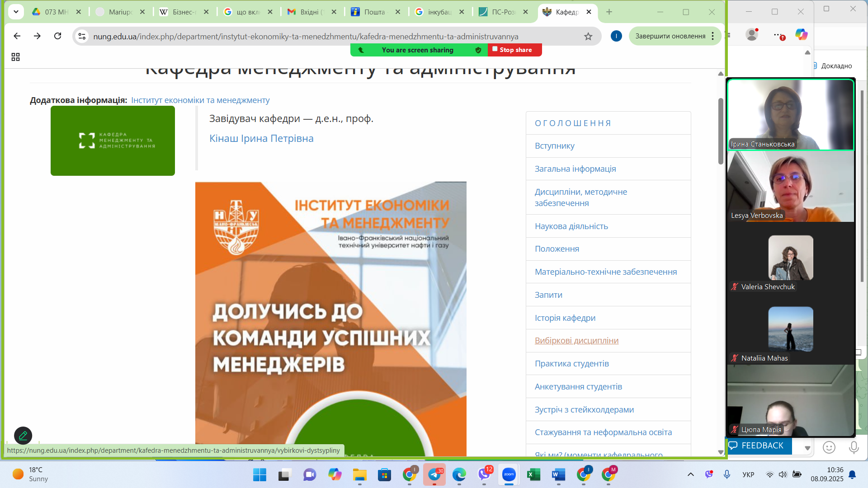
Task: Toggle the microphone icon beside Feedback
Action: click(x=854, y=447)
